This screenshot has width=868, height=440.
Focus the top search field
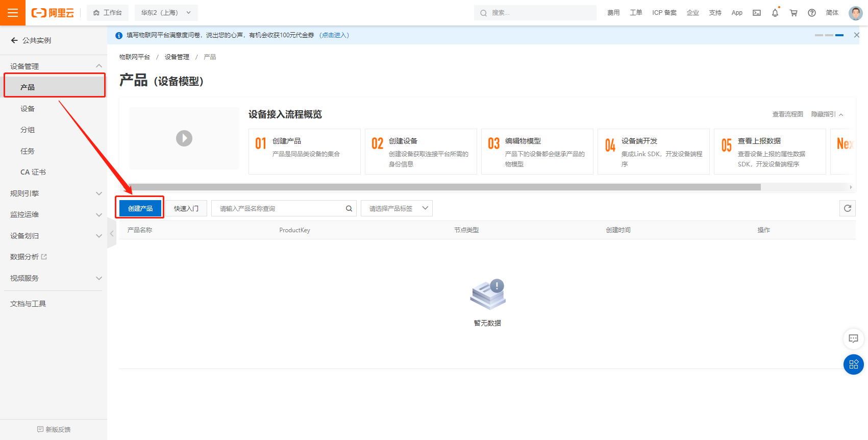[x=535, y=13]
